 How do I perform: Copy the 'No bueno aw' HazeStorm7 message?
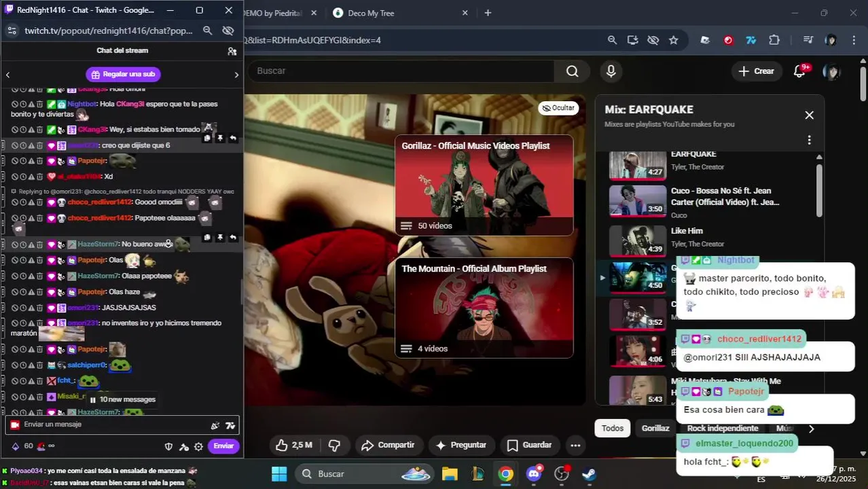pos(207,238)
